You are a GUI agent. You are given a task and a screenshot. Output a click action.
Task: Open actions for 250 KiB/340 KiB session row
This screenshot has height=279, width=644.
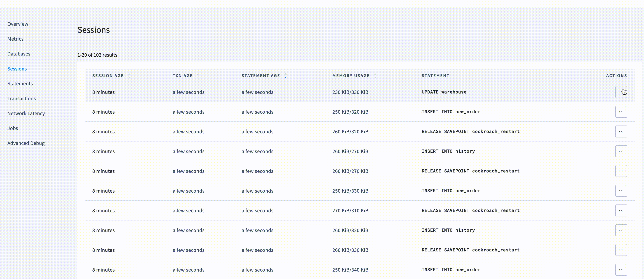coord(621,270)
